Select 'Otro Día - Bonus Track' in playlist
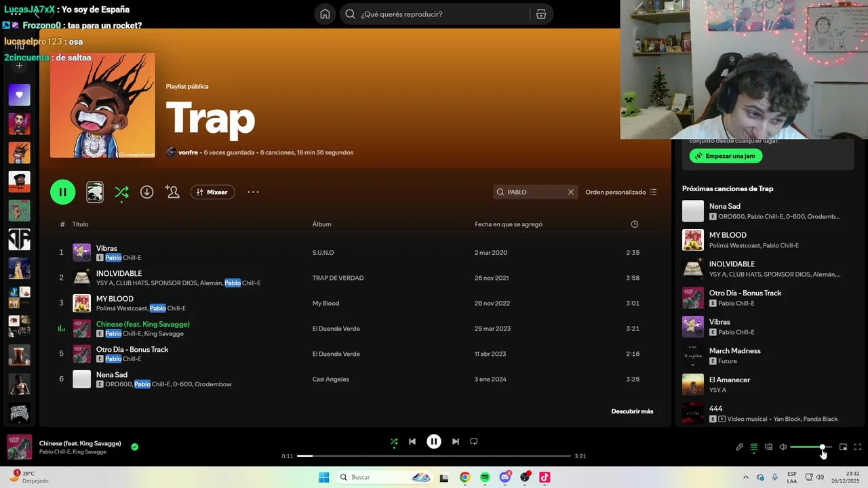Screen dimensions: 868x488 click(132, 350)
